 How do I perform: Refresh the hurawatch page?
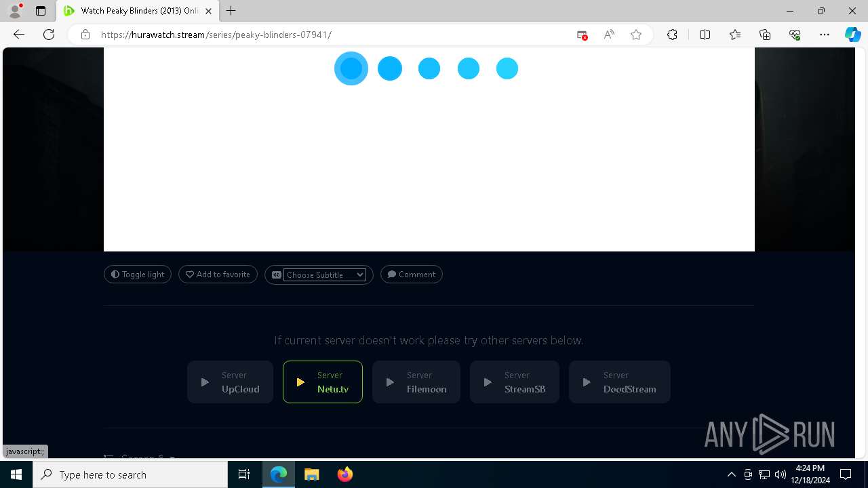49,35
